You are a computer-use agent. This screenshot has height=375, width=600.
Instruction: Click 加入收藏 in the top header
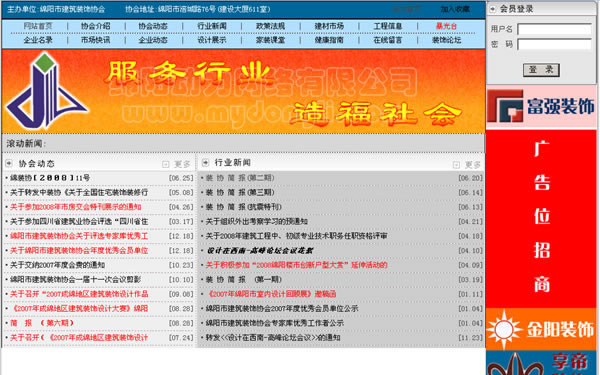[455, 9]
